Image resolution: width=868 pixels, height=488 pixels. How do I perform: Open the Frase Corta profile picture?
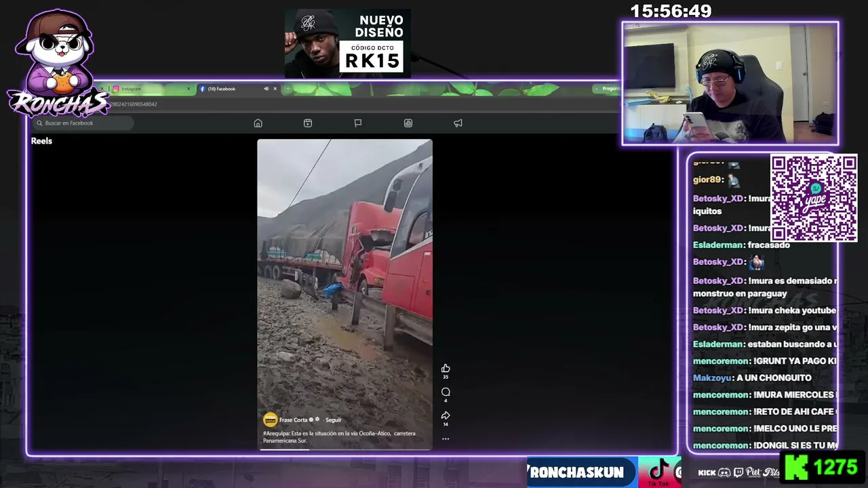tap(270, 420)
